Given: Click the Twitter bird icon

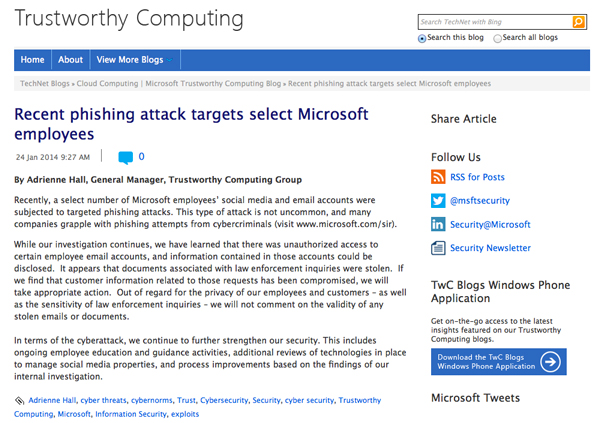Looking at the screenshot, I should click(x=438, y=201).
